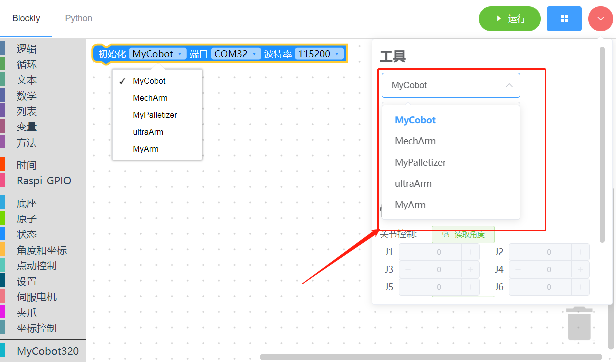The height and width of the screenshot is (364, 616).
Task: Increase the J3 joint angle
Action: click(470, 270)
